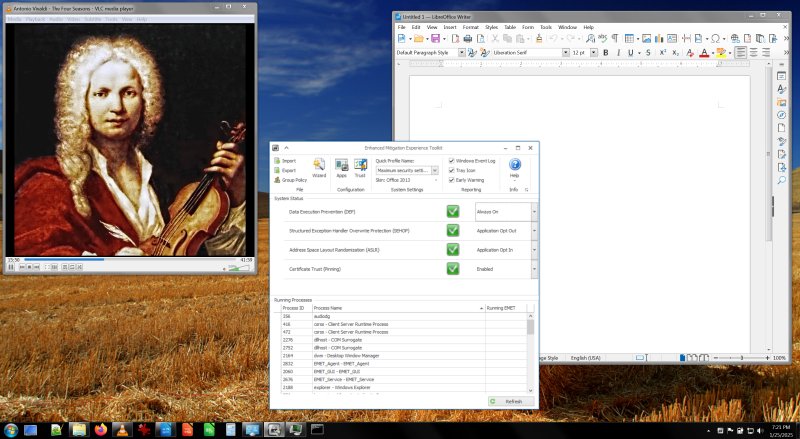Open the Format menu in Writer
The image size is (800, 439).
click(470, 27)
